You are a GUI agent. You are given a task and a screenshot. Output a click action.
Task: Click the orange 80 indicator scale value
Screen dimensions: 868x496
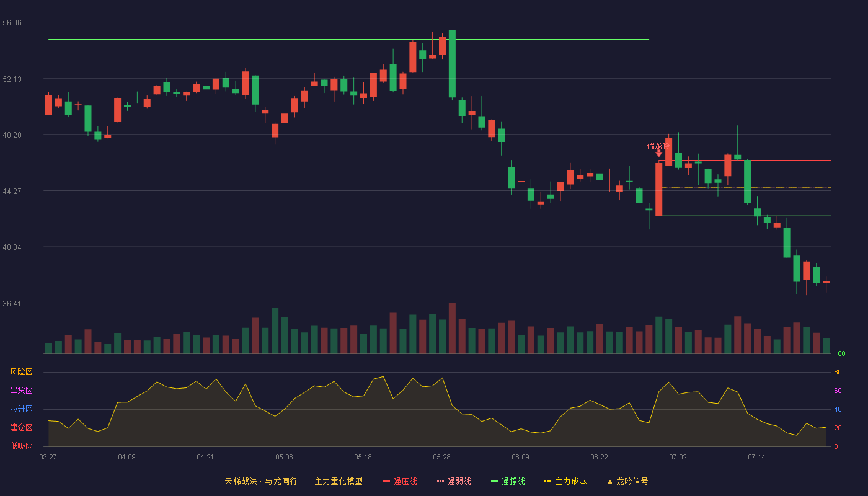click(838, 373)
